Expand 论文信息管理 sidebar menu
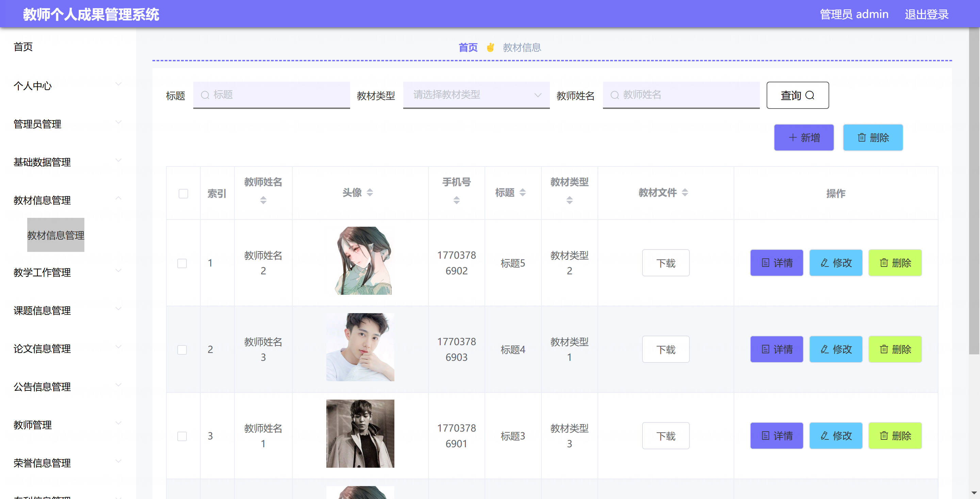This screenshot has height=499, width=980. click(68, 348)
